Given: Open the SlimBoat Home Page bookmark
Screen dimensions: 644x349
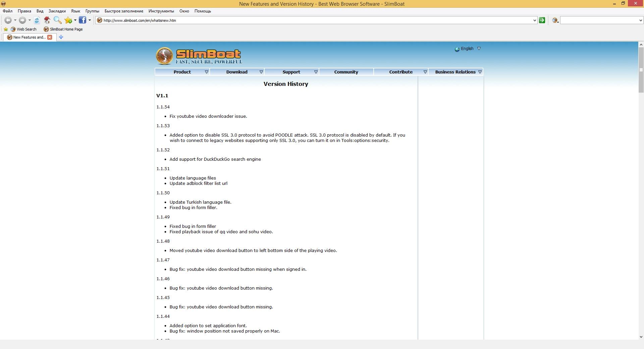Looking at the screenshot, I should [x=63, y=29].
